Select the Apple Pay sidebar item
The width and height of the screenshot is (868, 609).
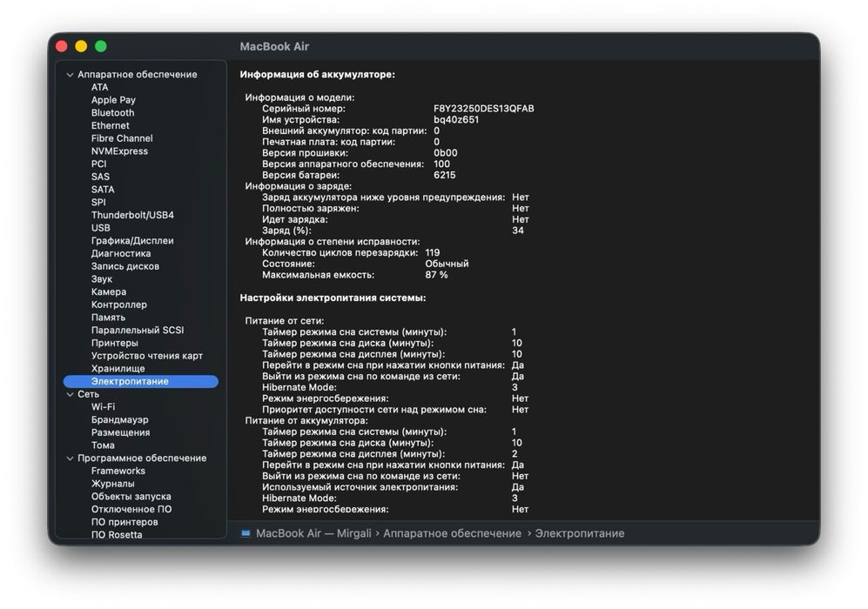[113, 100]
